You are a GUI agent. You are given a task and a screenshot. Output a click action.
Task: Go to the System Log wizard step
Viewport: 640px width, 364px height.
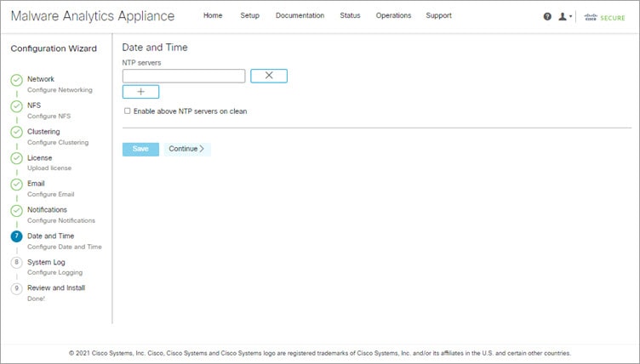(46, 262)
